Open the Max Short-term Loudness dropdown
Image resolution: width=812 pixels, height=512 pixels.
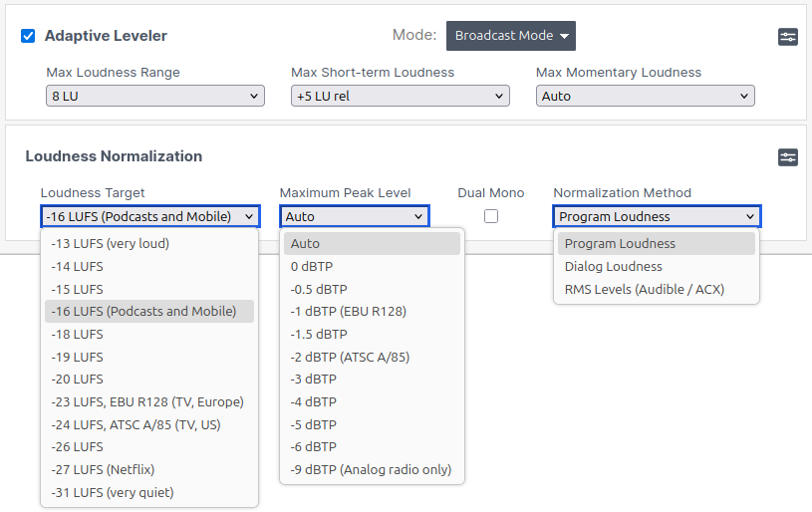400,97
